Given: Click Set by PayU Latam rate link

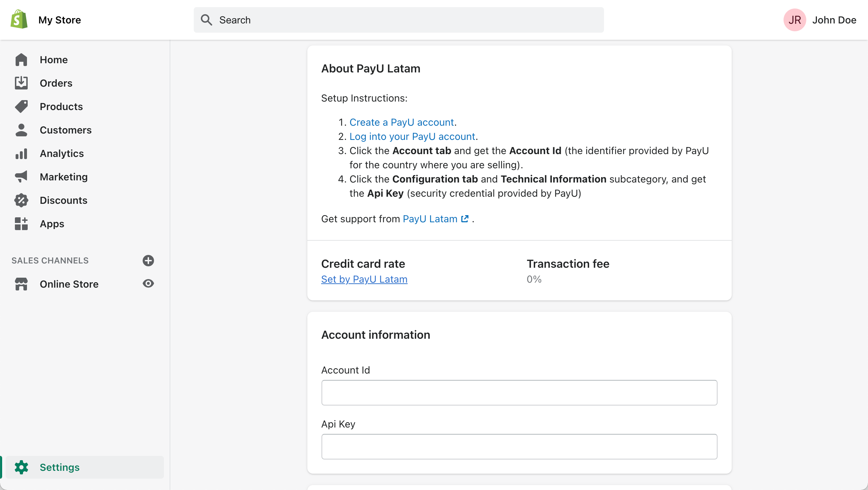Looking at the screenshot, I should pos(364,279).
